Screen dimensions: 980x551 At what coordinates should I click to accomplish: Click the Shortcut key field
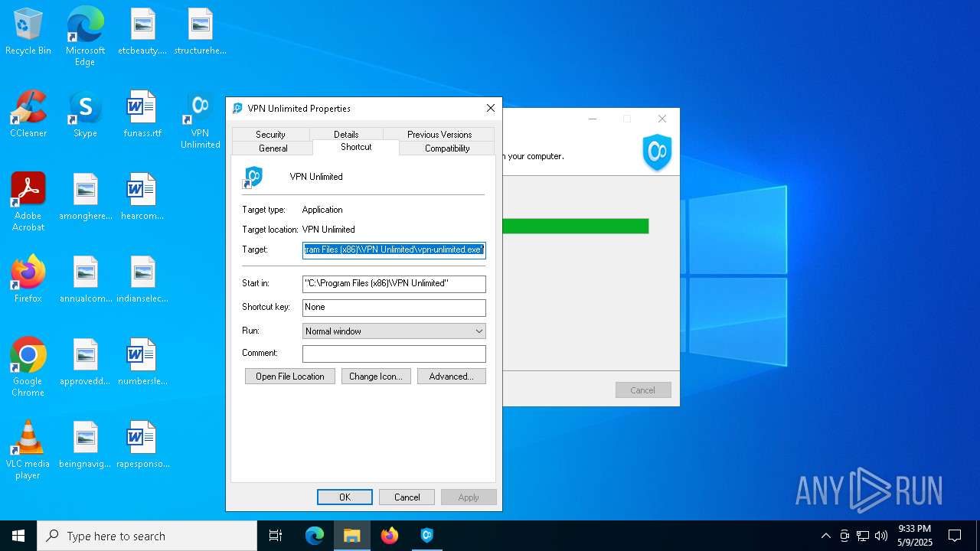tap(394, 308)
